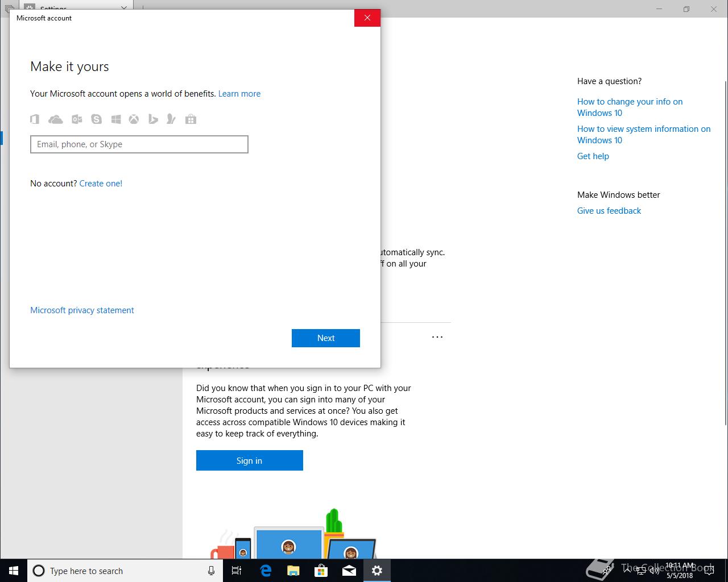Image resolution: width=728 pixels, height=582 pixels.
Task: Open the Microsoft privacy statement link
Action: coord(82,310)
